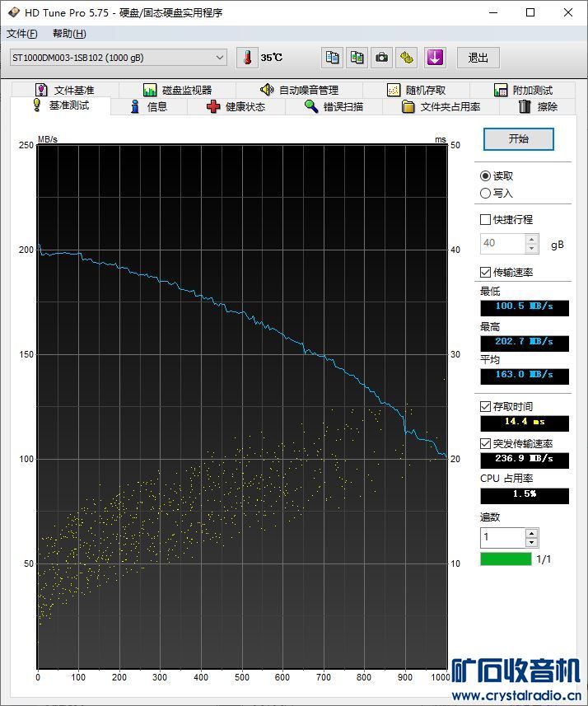Switch to the 磁盘监视器 tab
This screenshot has width=588, height=706.
[x=178, y=90]
